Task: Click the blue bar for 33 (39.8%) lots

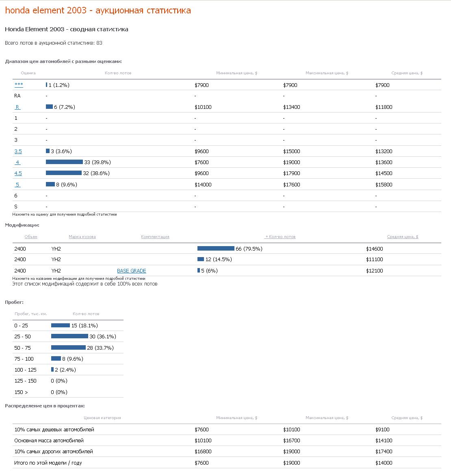Action: 64,162
